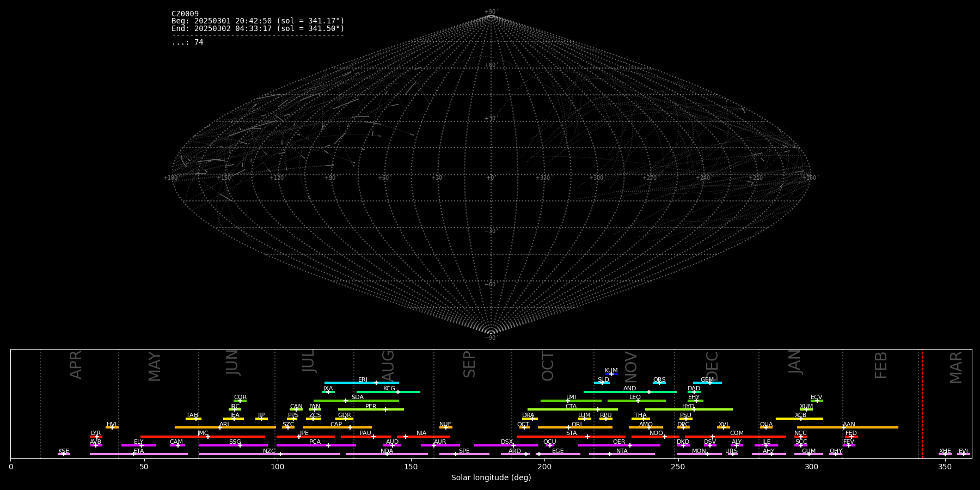Click the DAD shower label
Image resolution: width=980 pixels, height=490 pixels.
[x=694, y=389]
